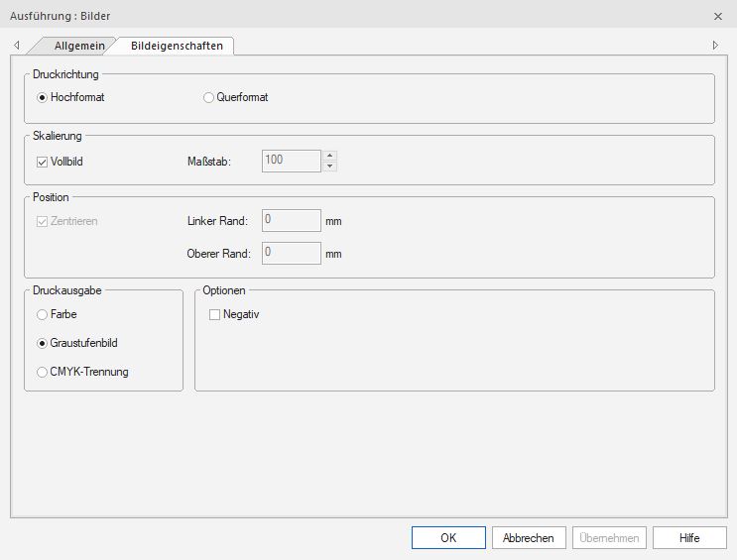Decrease Maßstab with the down spinner arrow
This screenshot has width=737, height=560.
click(330, 166)
